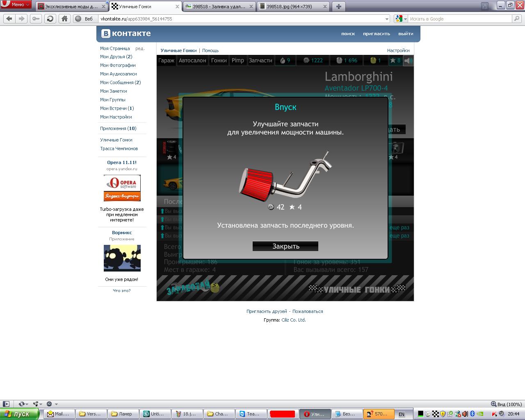Expand the address bar history dropdown
Viewport: 525px width, 420px height.
[387, 19]
